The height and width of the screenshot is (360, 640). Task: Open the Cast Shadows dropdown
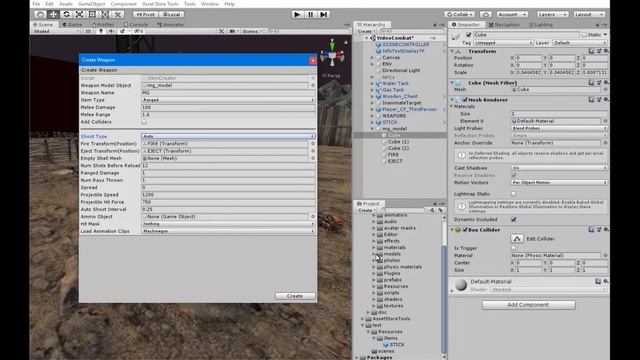click(x=559, y=168)
